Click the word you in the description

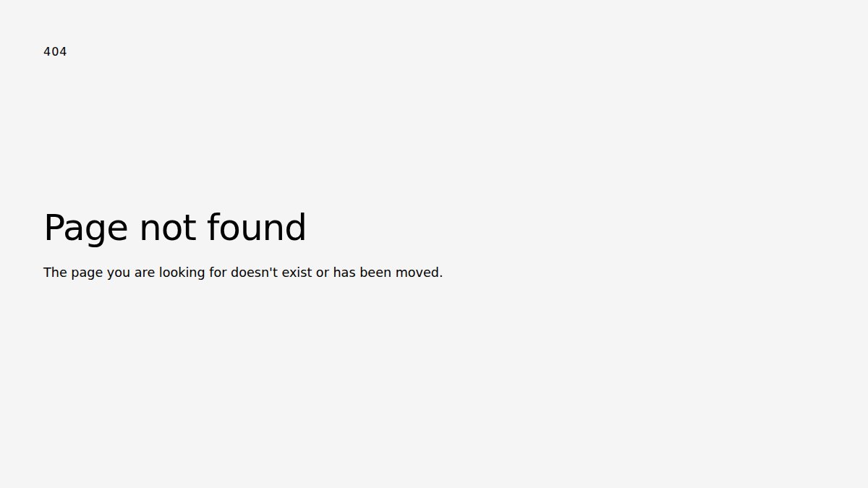click(119, 274)
